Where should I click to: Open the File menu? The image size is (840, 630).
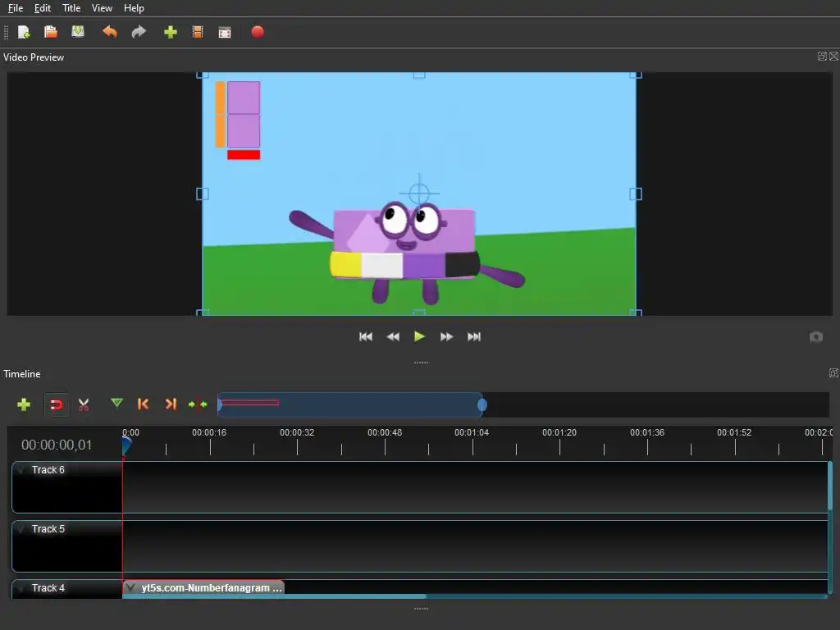(x=16, y=8)
